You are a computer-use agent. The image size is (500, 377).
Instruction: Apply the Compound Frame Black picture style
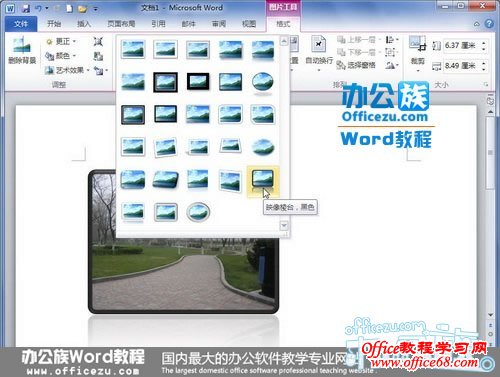click(133, 114)
